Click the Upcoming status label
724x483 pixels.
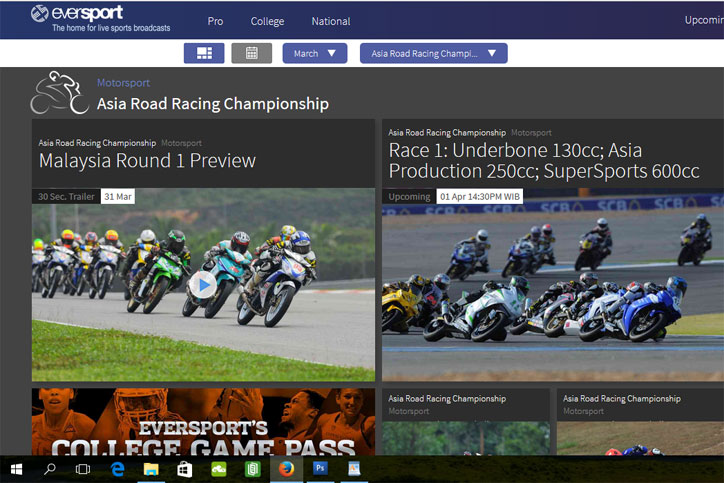[409, 196]
